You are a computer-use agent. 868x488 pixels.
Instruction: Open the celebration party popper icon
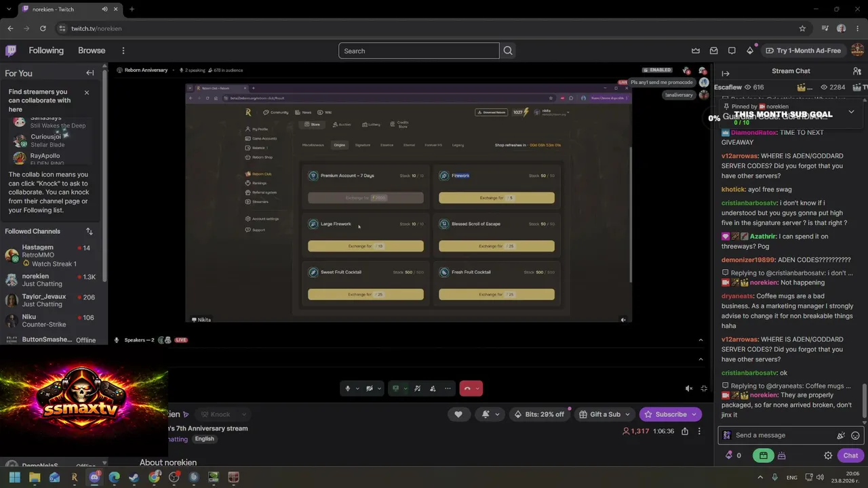pos(841,436)
